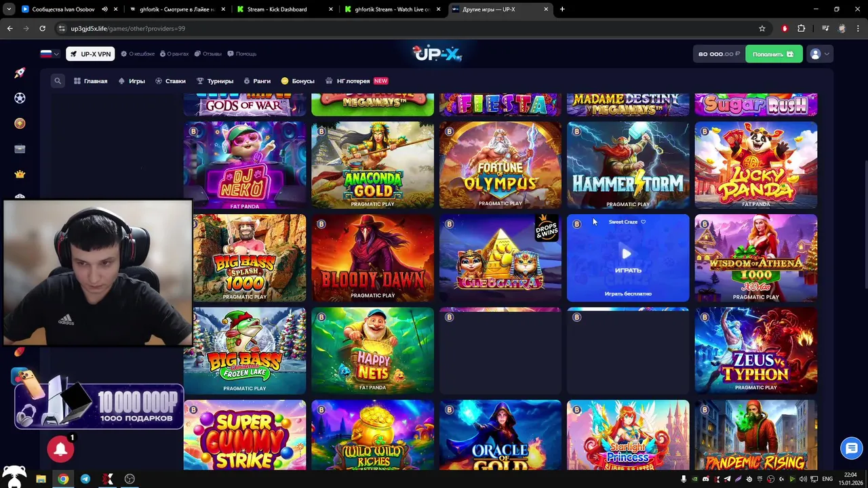Click Играть бесплатно on Sweet Craze card

coord(628,293)
